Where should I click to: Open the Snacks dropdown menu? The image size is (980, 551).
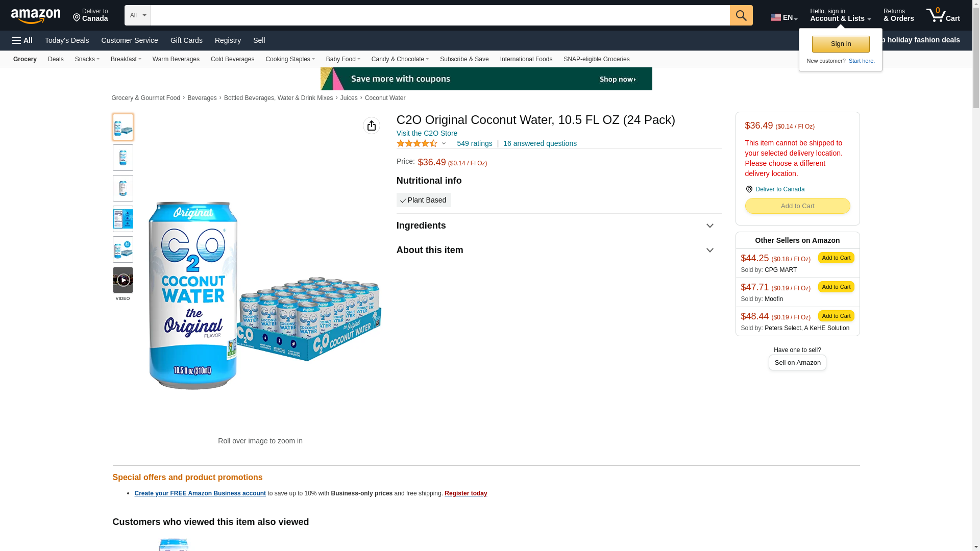87,59
